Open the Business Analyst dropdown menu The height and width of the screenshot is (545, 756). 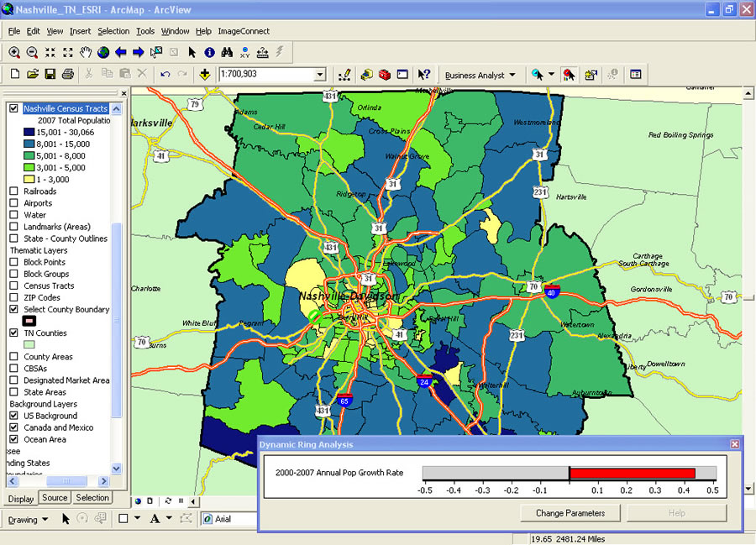tap(480, 76)
